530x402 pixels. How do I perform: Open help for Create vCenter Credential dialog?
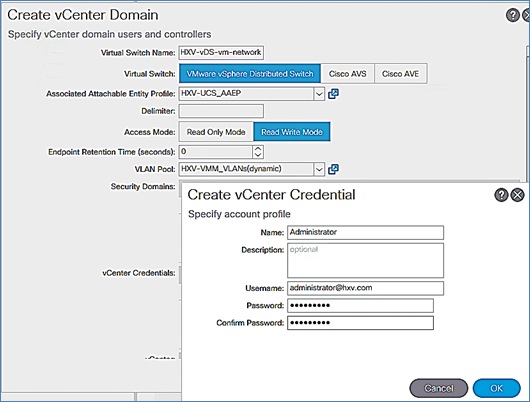(501, 195)
